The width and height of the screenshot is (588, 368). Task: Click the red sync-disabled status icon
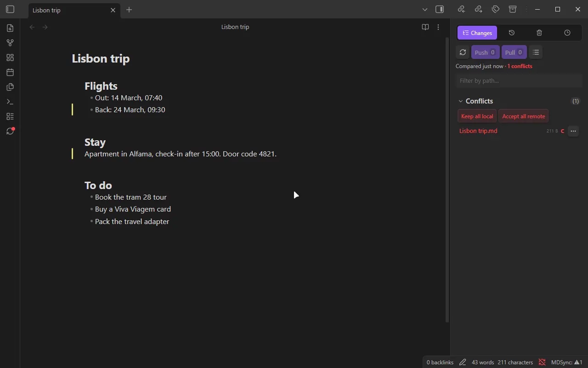pyautogui.click(x=542, y=362)
